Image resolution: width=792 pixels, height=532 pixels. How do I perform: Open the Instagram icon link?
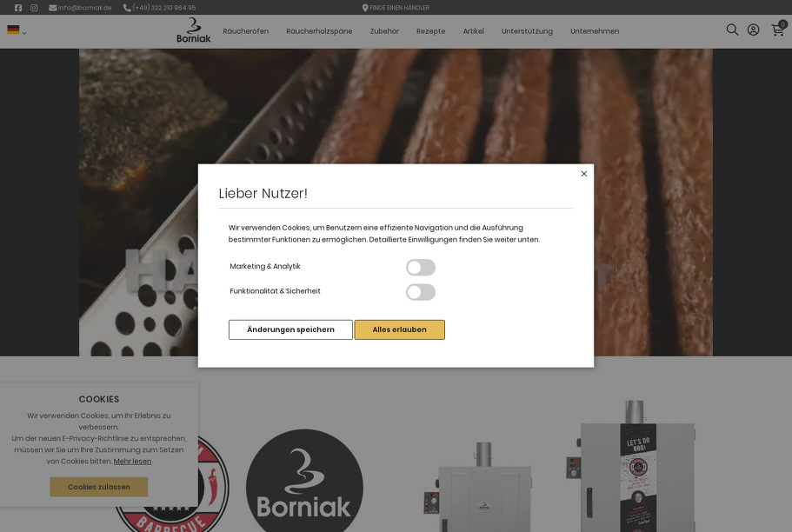(x=34, y=8)
